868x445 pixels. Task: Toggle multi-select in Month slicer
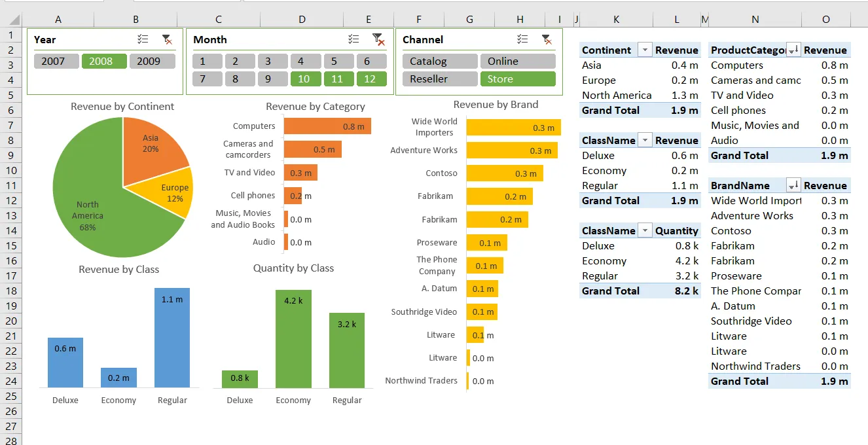353,39
